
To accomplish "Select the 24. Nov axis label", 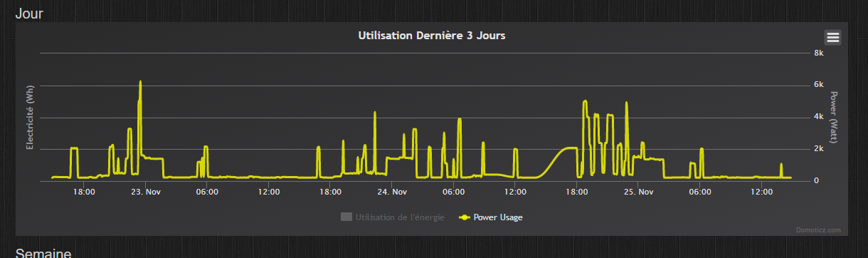I will point(392,192).
